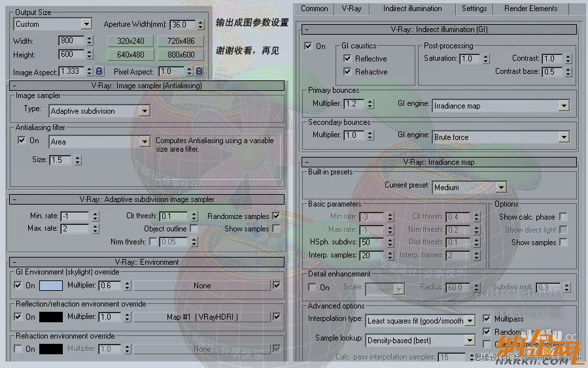
Task: Adjust the Min. rate spinner in Adaptive subdivision
Action: pos(95,216)
